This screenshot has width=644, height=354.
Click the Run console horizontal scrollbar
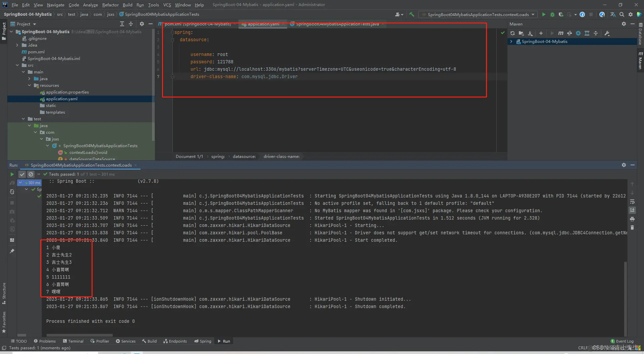click(79, 335)
